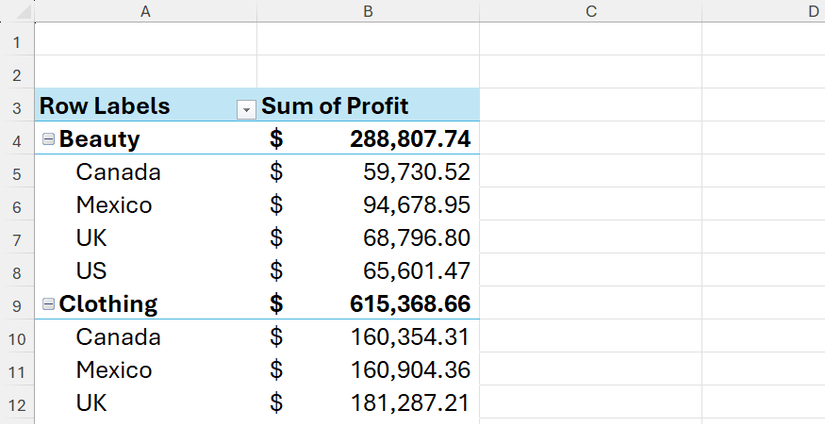Select the Clothing label cell
825x424 pixels.
tap(146, 303)
